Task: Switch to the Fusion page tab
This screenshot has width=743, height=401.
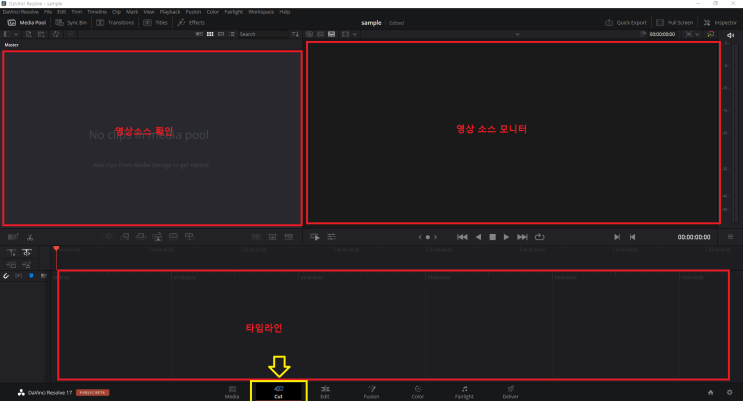Action: click(x=371, y=392)
